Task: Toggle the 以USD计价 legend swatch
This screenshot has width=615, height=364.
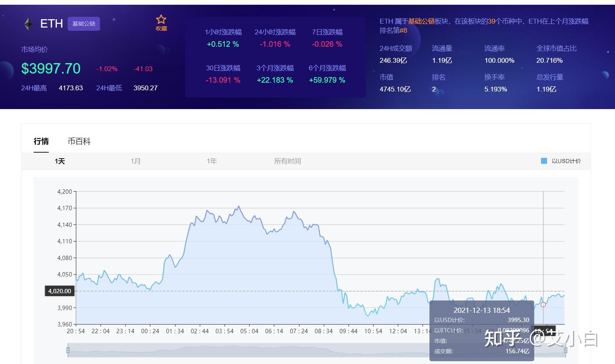Action: tap(544, 161)
